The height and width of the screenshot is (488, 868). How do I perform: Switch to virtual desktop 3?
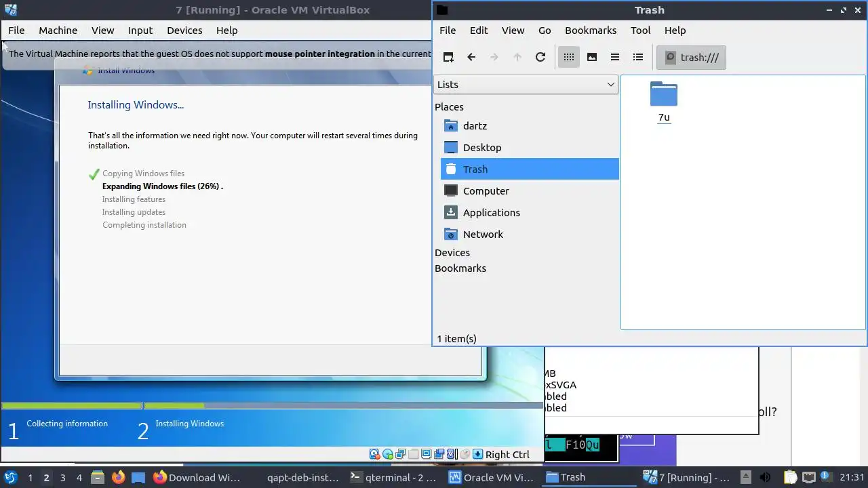(x=62, y=477)
